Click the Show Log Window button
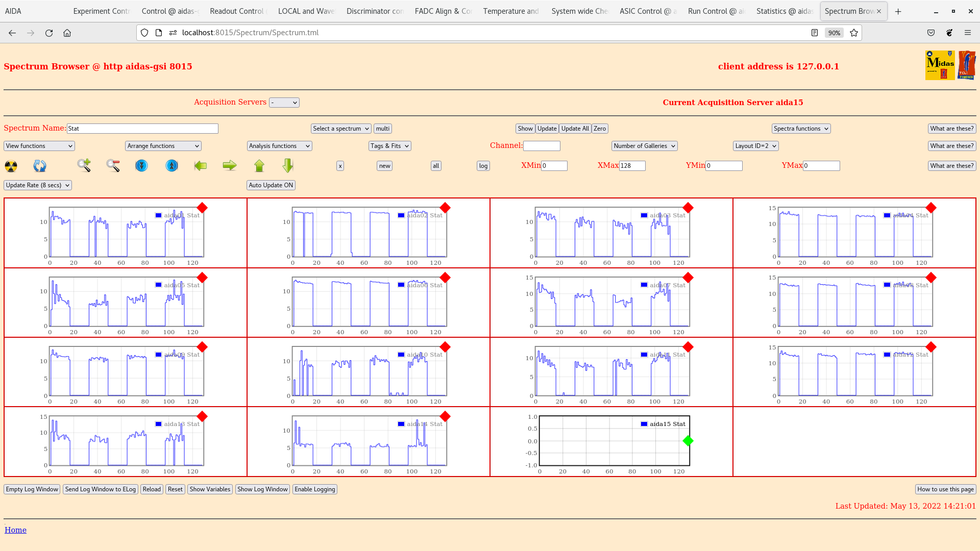Viewport: 980px width, 551px height. pos(263,489)
